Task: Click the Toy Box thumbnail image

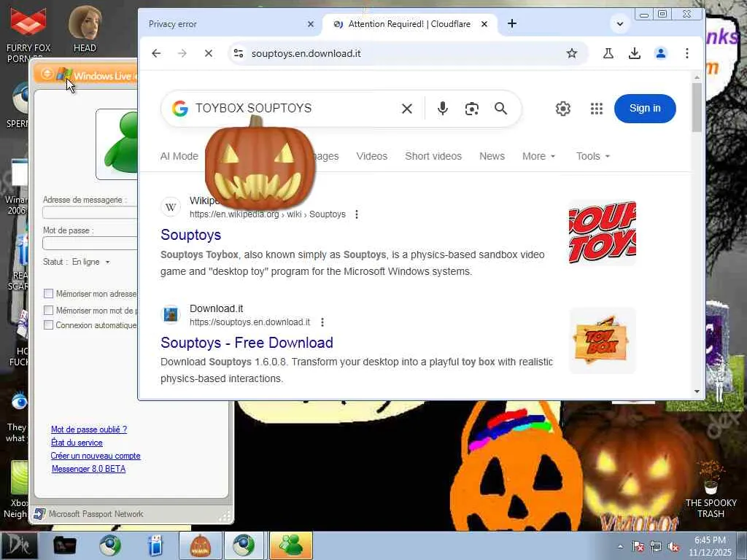Action: (602, 341)
